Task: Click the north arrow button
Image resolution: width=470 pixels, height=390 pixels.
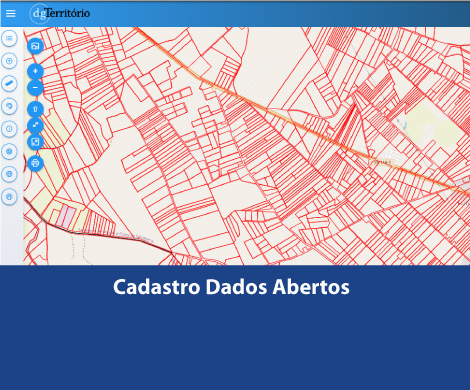Action: click(35, 109)
